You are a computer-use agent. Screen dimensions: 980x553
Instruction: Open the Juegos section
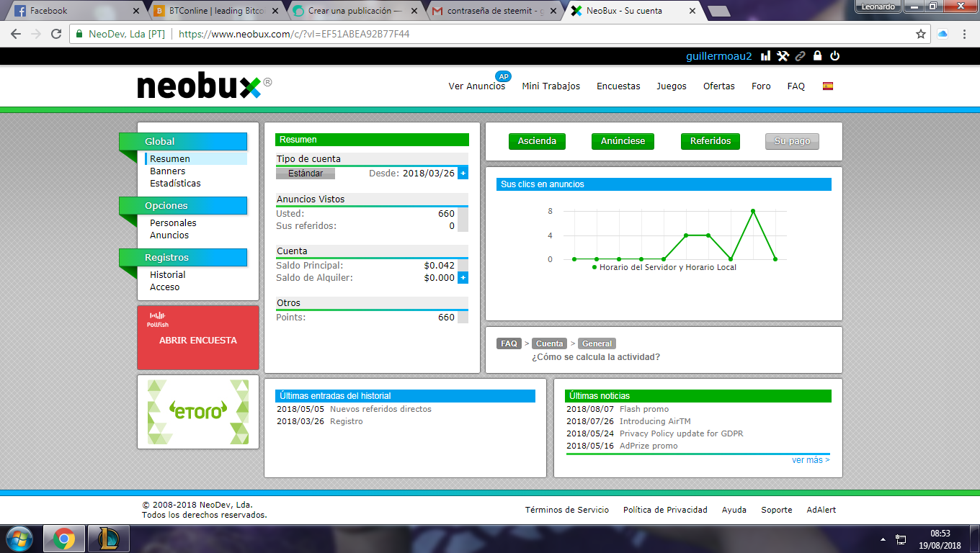tap(672, 86)
